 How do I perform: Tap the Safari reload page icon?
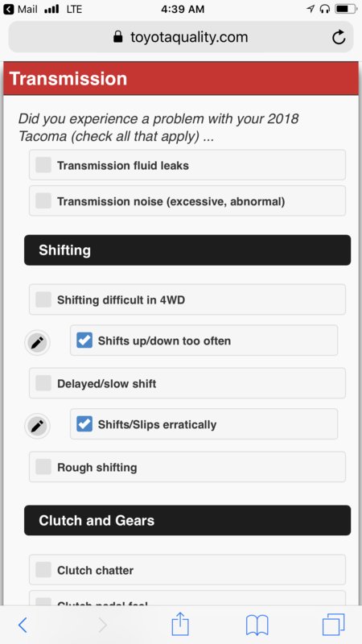coord(338,37)
